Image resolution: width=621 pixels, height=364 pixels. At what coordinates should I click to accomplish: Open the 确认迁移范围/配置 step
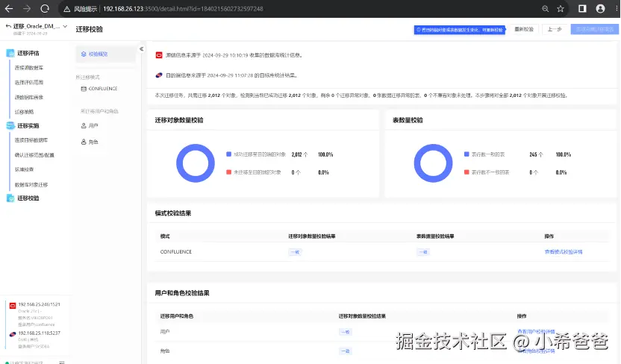[34, 155]
